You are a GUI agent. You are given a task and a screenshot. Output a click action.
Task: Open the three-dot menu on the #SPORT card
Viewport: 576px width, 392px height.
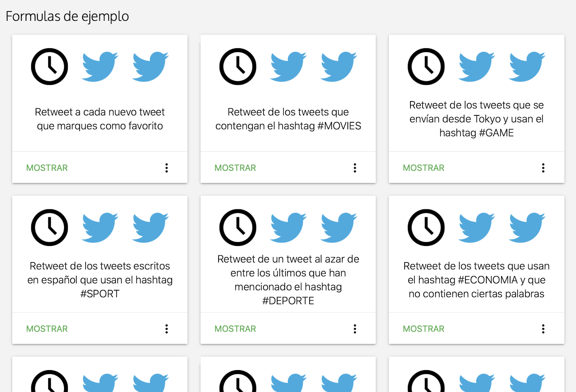point(166,329)
